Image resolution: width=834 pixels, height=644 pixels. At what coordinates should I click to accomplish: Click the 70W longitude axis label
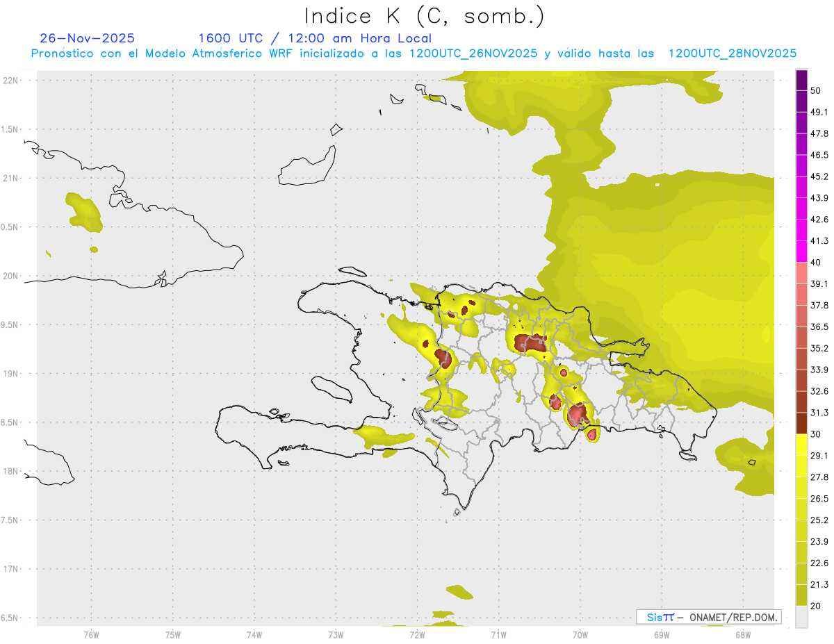[580, 634]
